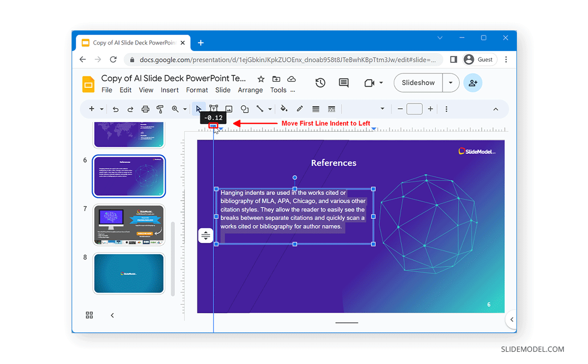
Task: Collapse the menus with chevron up
Action: (x=495, y=109)
